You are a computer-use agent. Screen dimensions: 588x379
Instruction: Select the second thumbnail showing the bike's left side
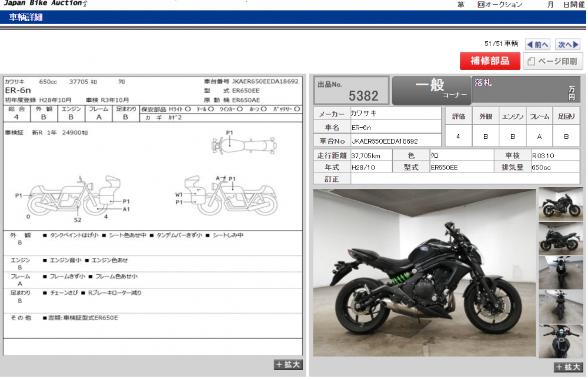pos(560,239)
